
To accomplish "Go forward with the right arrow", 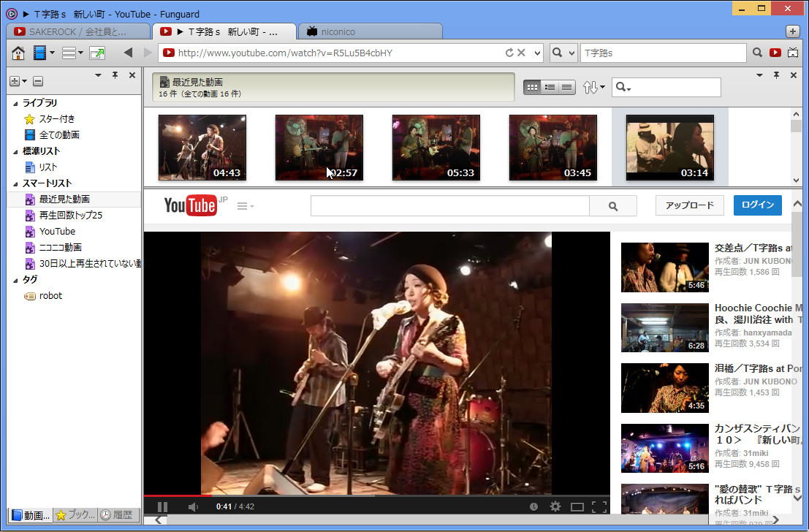I will pyautogui.click(x=148, y=53).
